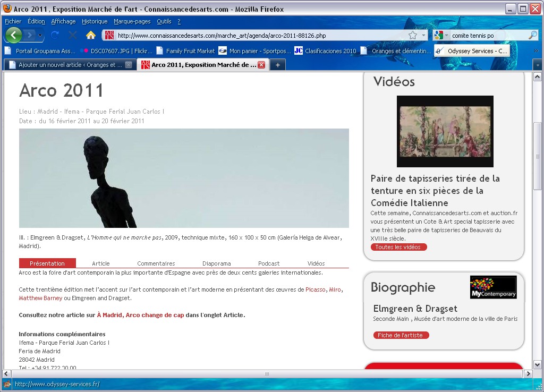This screenshot has width=544, height=392.
Task: Open a new tab with plus button
Action: pyautogui.click(x=277, y=65)
